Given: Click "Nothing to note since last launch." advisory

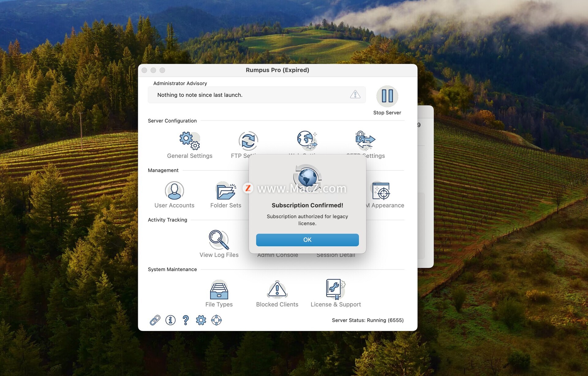Looking at the screenshot, I should tap(200, 95).
